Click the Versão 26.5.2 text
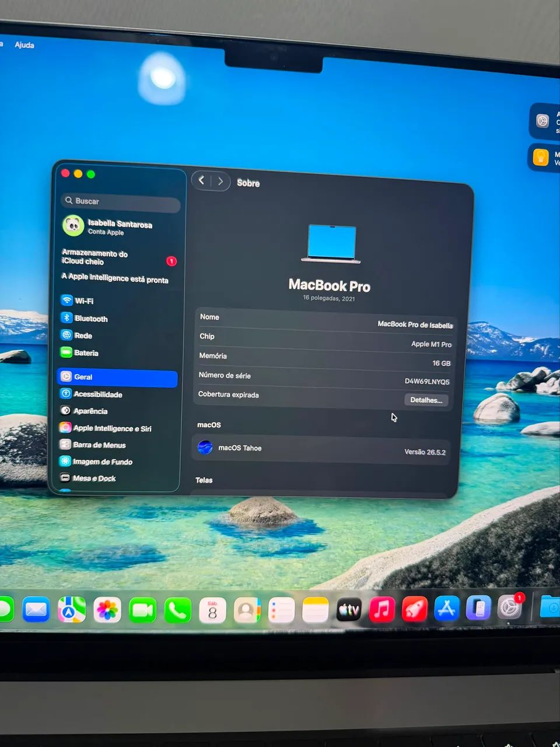 pos(425,452)
